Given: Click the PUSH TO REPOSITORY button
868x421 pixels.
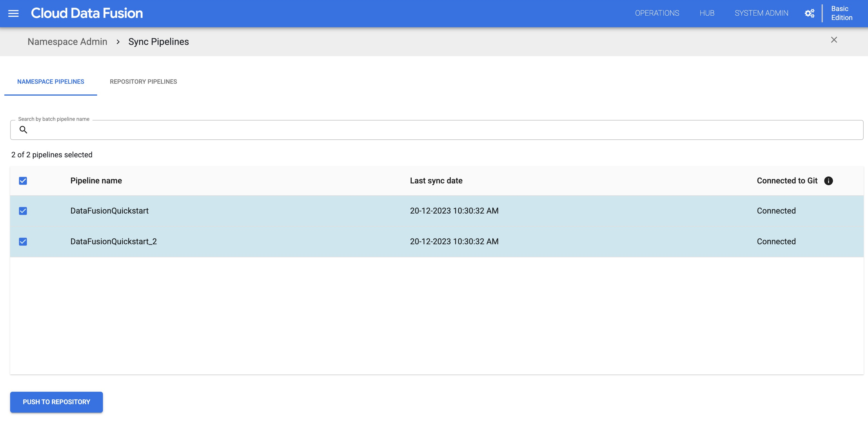Looking at the screenshot, I should 57,402.
